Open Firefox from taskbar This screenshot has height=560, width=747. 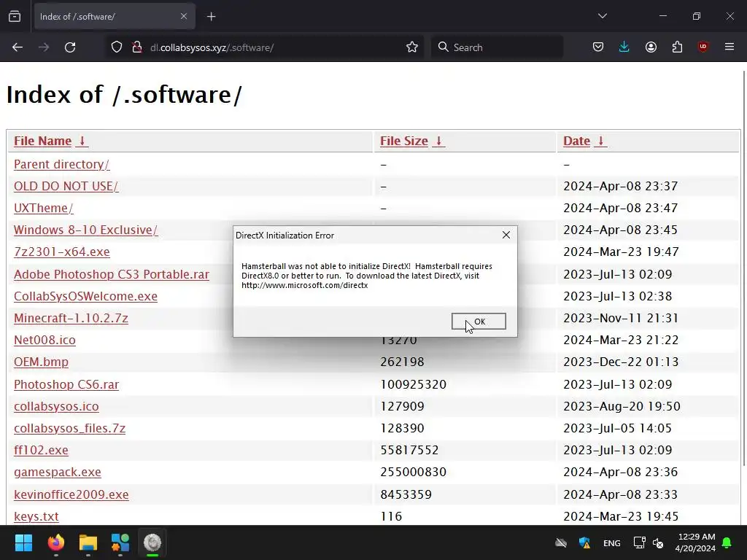click(x=55, y=542)
